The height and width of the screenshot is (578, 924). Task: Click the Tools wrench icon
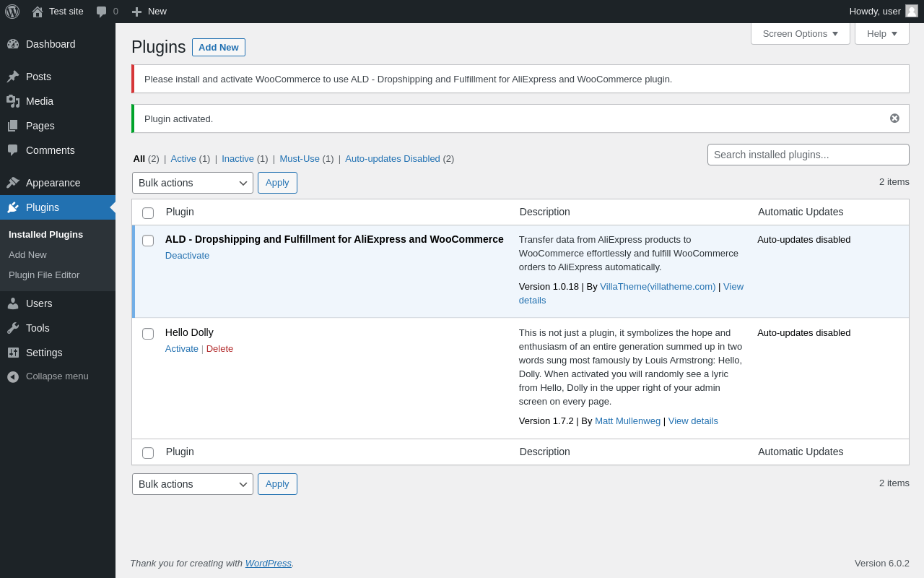(13, 328)
